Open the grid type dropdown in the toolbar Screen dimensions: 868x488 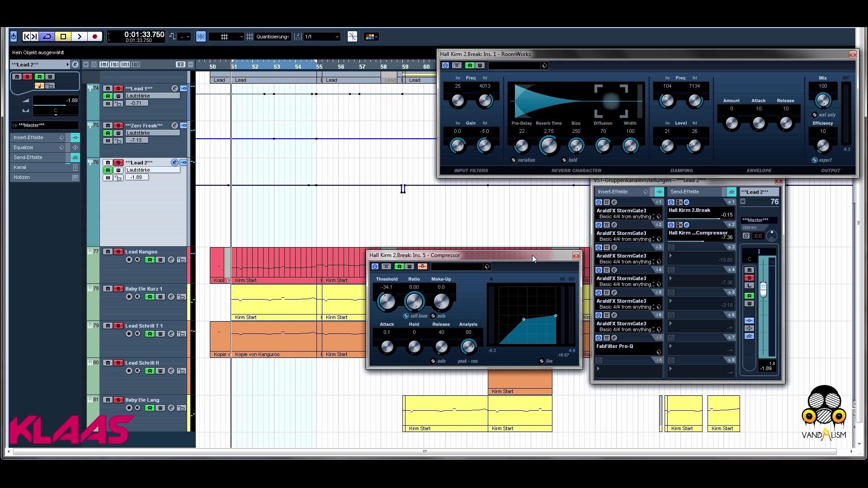(x=226, y=37)
